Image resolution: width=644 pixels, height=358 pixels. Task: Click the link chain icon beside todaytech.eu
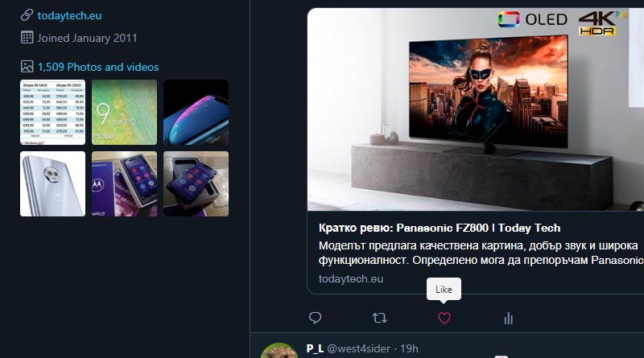click(27, 15)
